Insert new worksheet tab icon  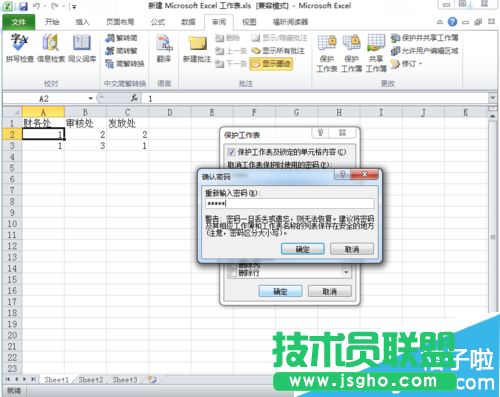[x=152, y=379]
